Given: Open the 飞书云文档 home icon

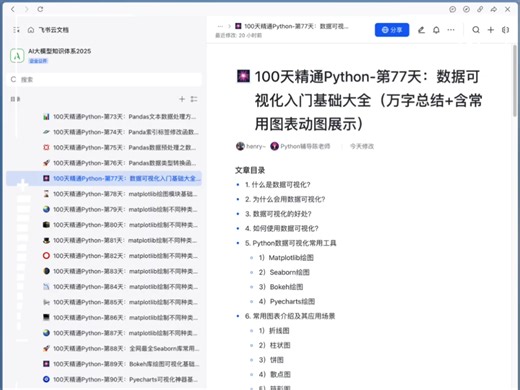Looking at the screenshot, I should 31,30.
